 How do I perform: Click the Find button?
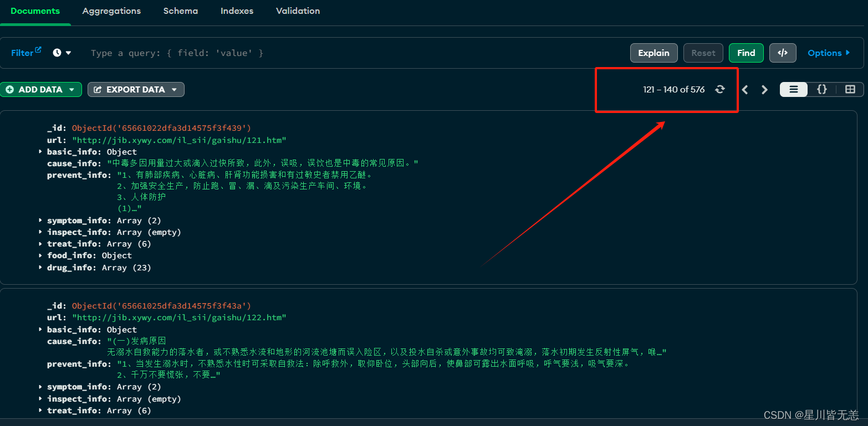(746, 53)
